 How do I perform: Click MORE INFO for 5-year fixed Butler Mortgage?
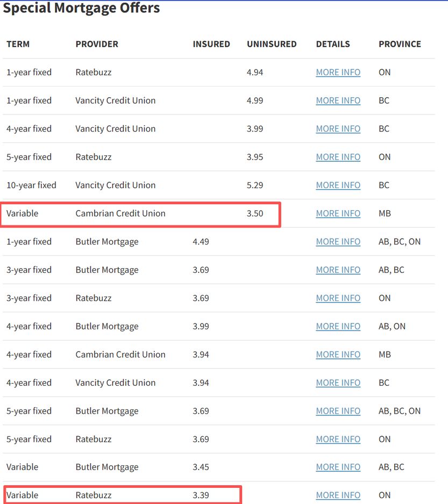(x=338, y=411)
